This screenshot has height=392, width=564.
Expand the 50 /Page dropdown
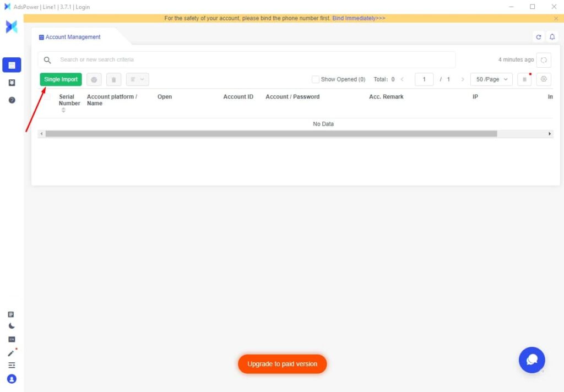click(491, 79)
